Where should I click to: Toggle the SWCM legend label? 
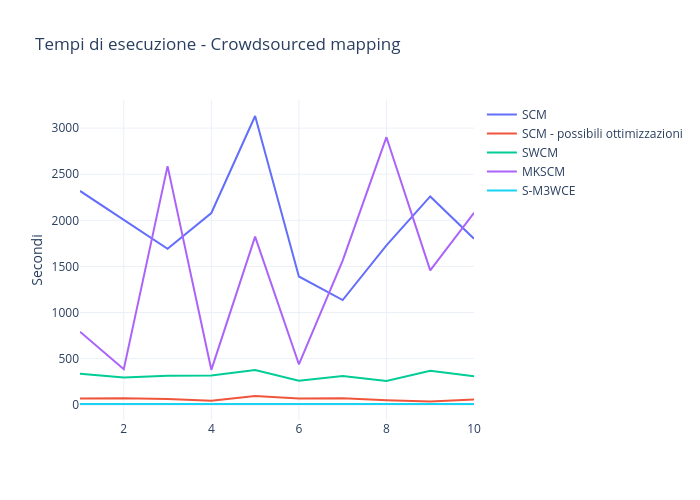539,153
